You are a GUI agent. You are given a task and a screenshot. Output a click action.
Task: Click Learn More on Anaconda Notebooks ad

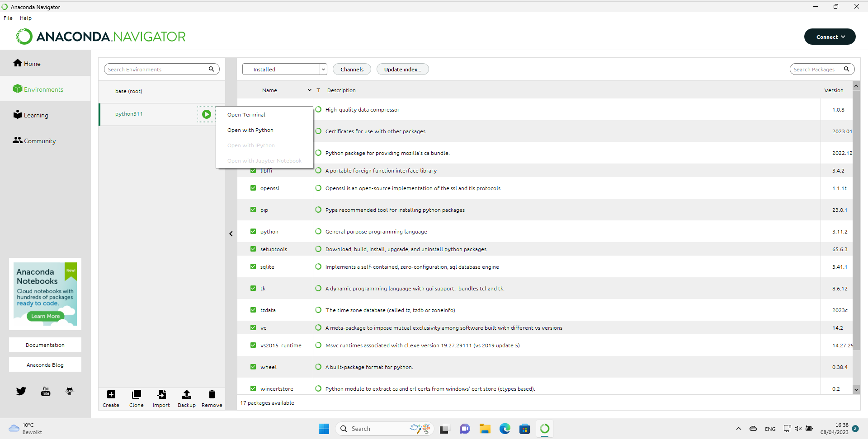click(45, 316)
